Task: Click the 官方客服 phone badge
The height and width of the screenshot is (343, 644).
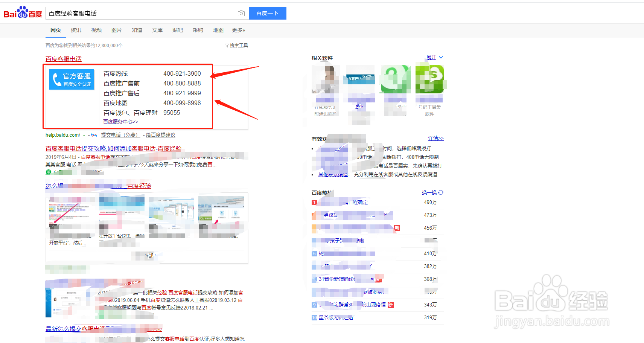Action: (x=72, y=79)
